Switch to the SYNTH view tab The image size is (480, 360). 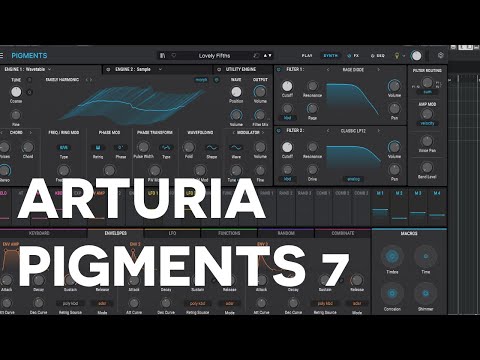(x=331, y=56)
